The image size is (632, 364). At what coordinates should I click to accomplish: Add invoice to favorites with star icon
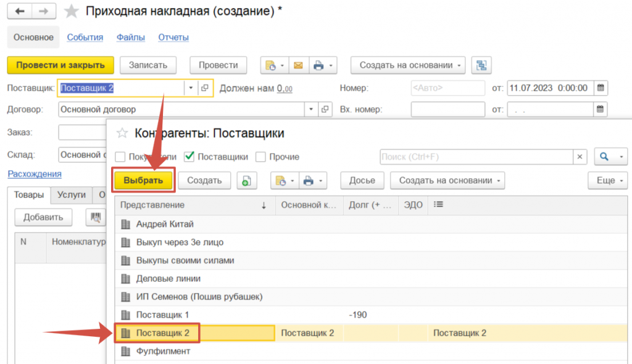[72, 12]
